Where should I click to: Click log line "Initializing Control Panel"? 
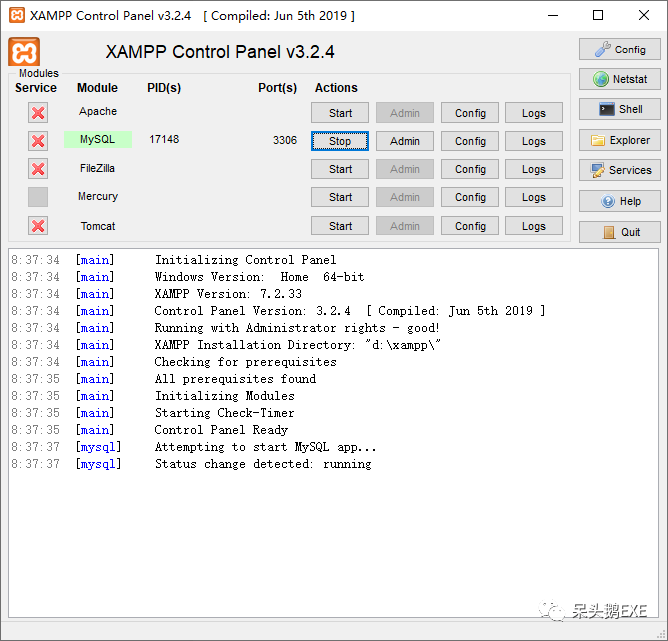coord(245,260)
